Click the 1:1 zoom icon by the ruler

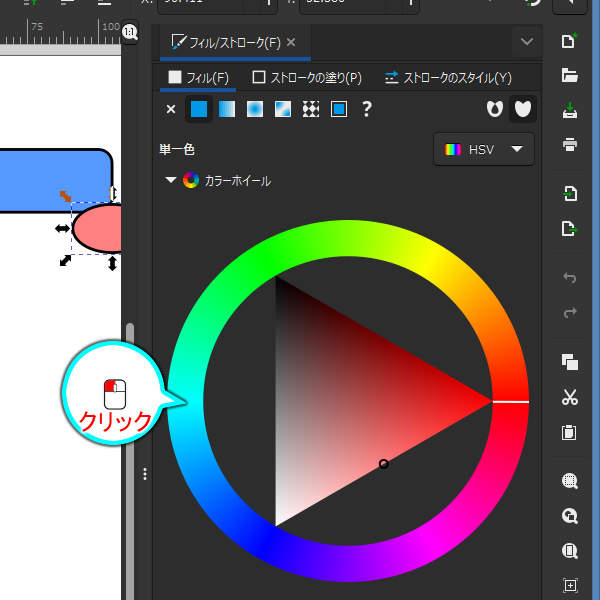(129, 32)
